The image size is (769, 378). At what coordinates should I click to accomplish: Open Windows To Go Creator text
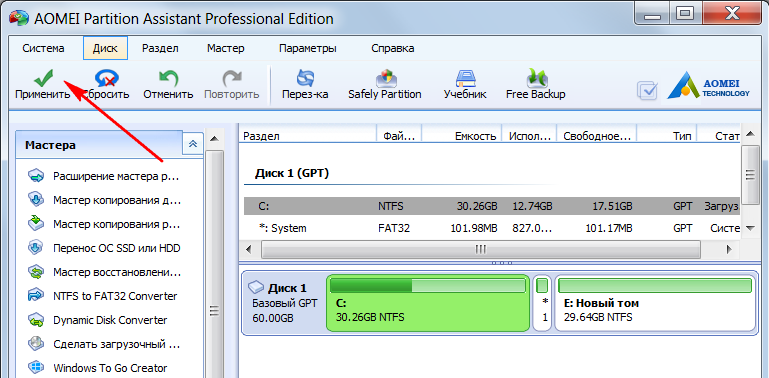coord(110,368)
